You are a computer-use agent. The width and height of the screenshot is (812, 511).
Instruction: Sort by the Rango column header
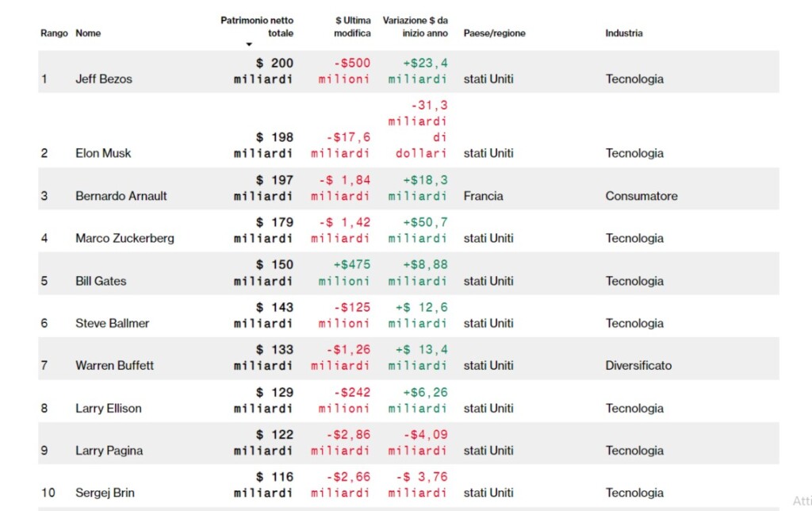click(x=54, y=33)
